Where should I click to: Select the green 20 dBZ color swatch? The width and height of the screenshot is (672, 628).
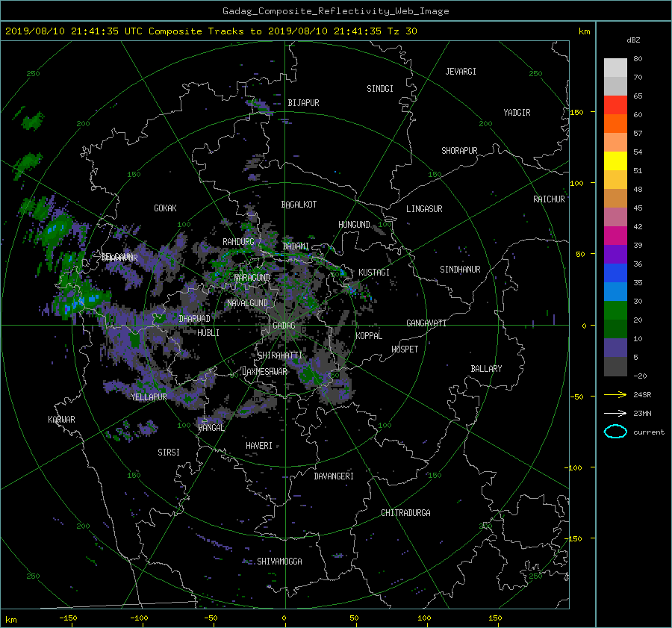[x=615, y=311]
